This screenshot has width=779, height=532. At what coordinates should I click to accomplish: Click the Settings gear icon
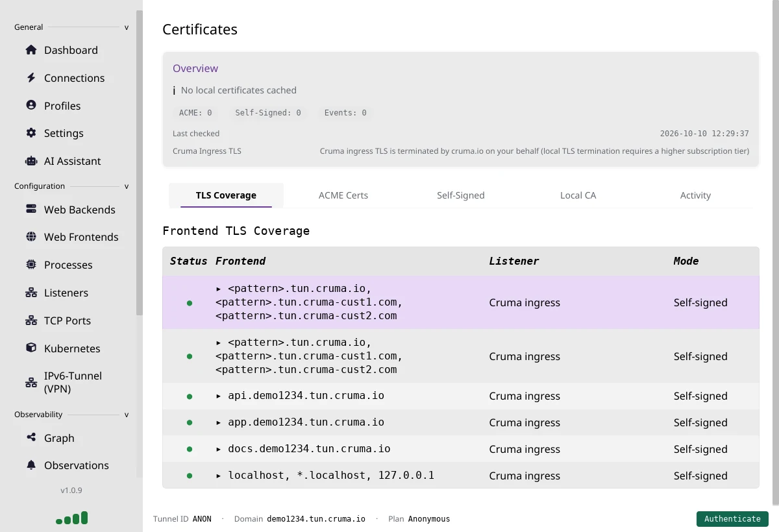point(31,133)
